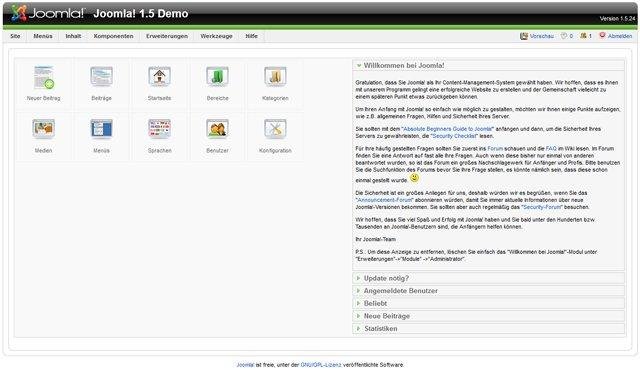This screenshot has height=370, width=640.
Task: Open the Hilfe menu
Action: tap(251, 36)
